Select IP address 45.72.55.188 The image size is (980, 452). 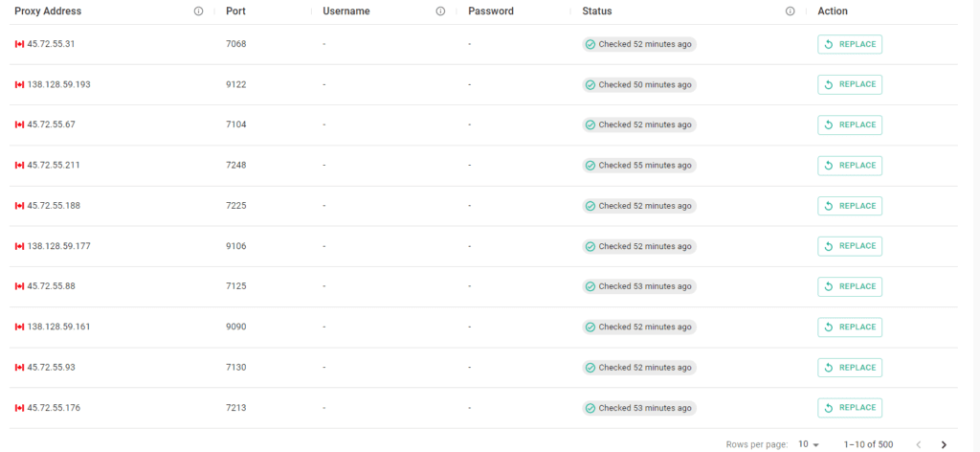pos(54,206)
